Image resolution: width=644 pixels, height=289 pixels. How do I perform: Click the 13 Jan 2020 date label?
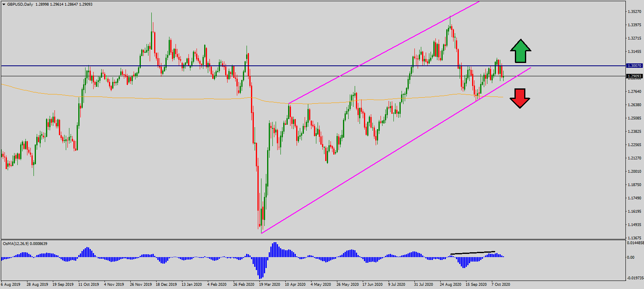192,285
